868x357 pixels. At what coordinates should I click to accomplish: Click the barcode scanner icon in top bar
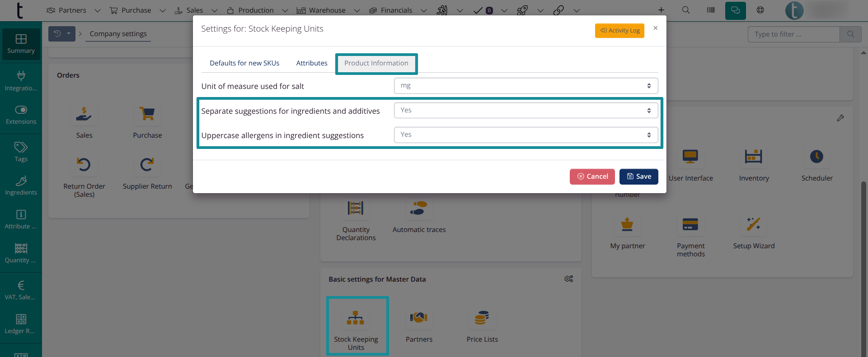711,10
